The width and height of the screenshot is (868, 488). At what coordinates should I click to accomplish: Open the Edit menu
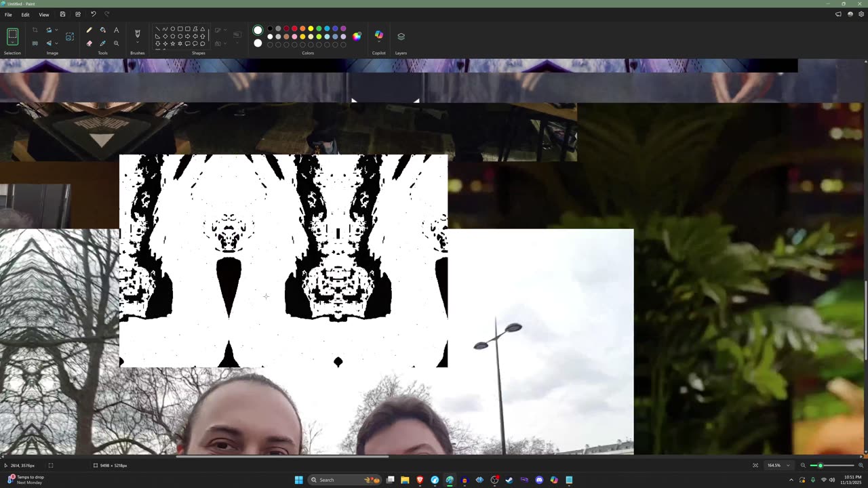coord(25,14)
